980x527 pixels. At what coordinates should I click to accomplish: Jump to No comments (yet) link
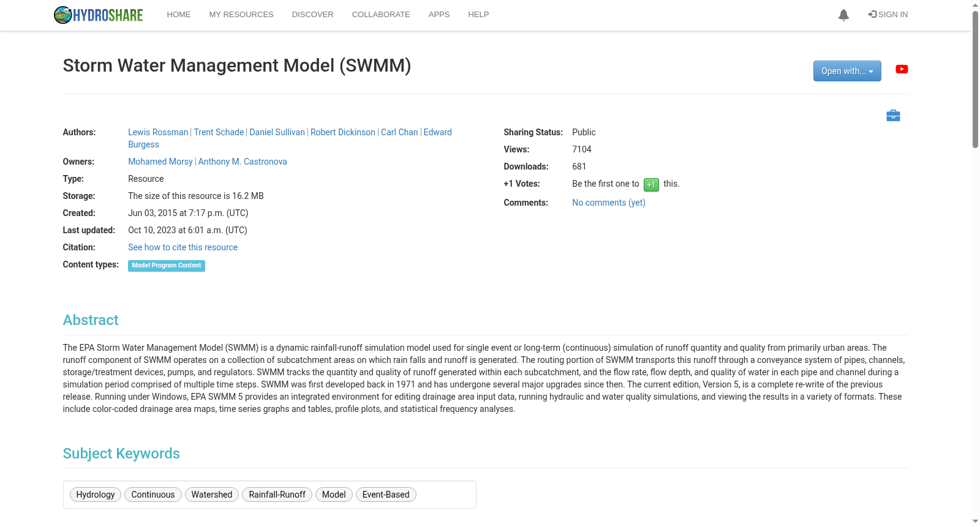pyautogui.click(x=609, y=203)
